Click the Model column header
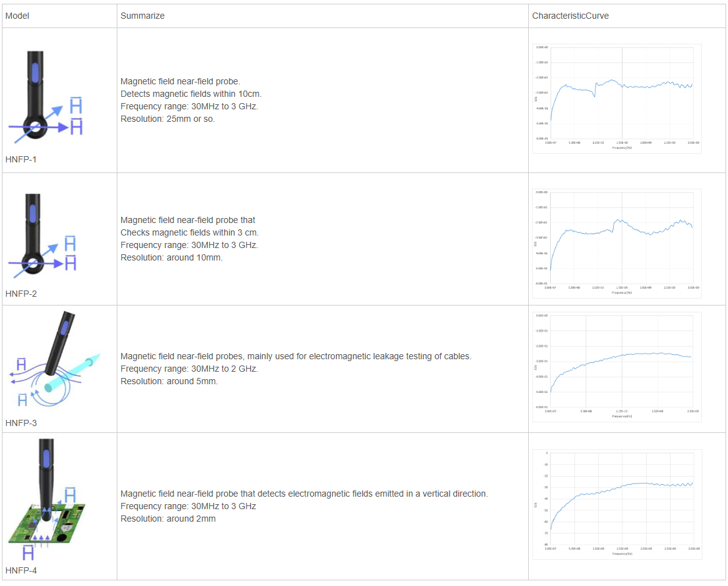The width and height of the screenshot is (728, 586). (17, 16)
